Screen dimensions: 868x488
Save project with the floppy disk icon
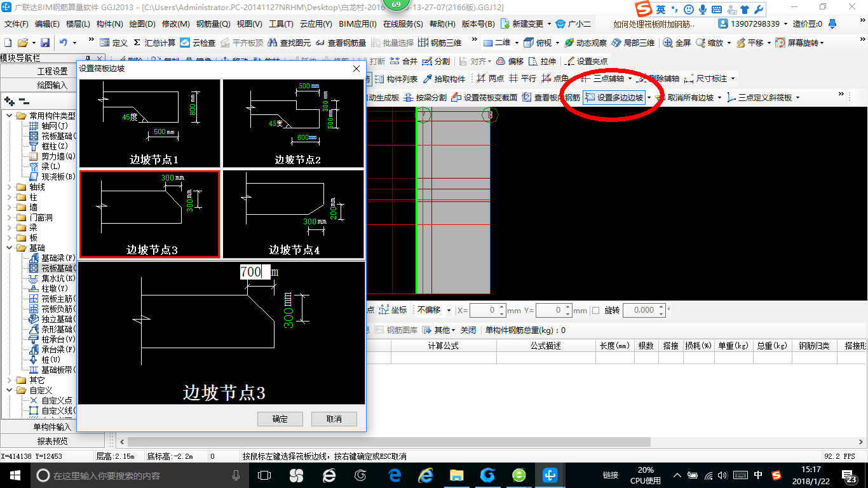(45, 43)
